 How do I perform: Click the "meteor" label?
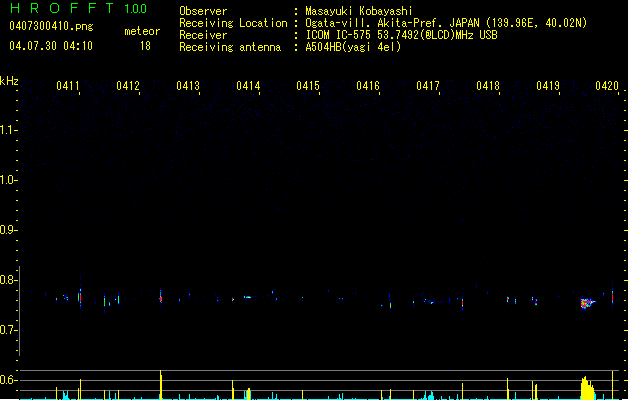142,31
